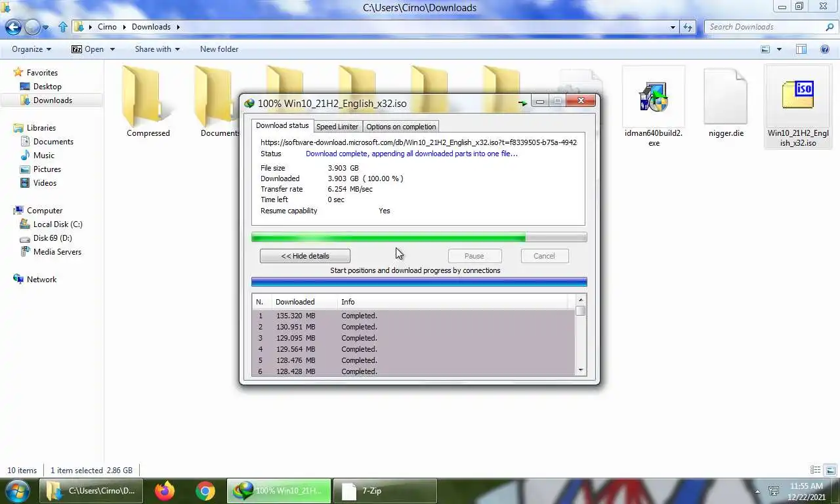Open the Share with menu
The width and height of the screenshot is (840, 504).
(157, 49)
